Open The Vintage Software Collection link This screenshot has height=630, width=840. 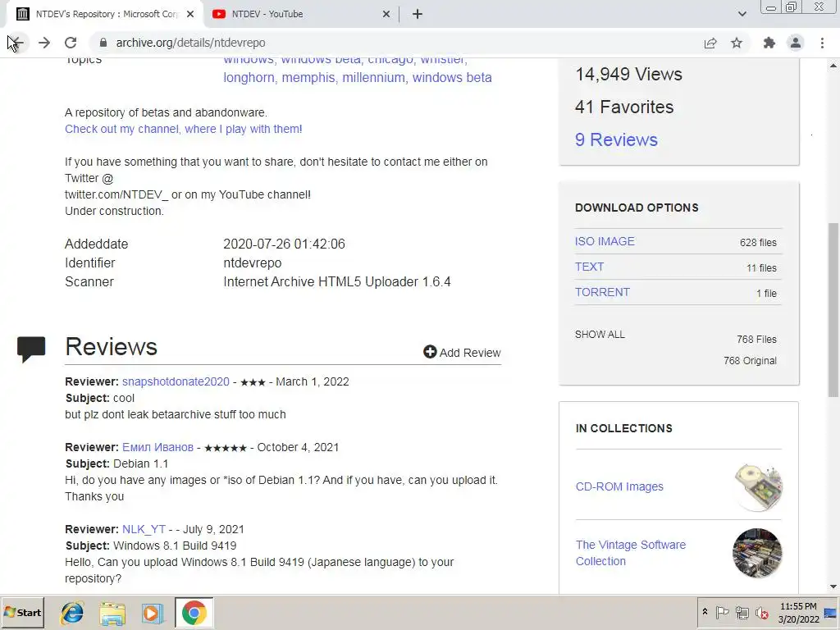(631, 553)
